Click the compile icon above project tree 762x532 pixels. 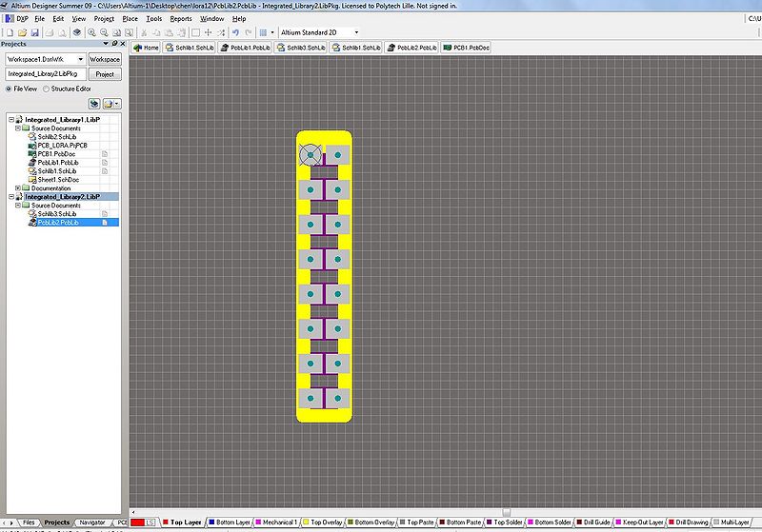[x=95, y=102]
